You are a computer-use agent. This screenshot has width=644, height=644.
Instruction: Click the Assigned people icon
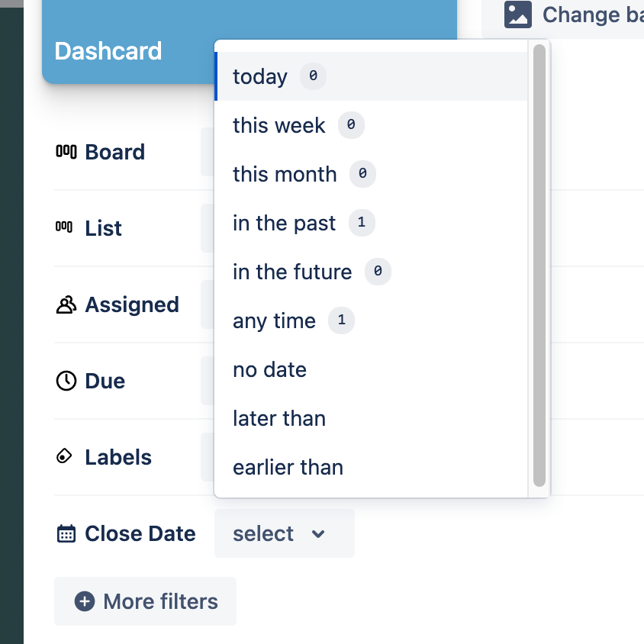point(66,304)
